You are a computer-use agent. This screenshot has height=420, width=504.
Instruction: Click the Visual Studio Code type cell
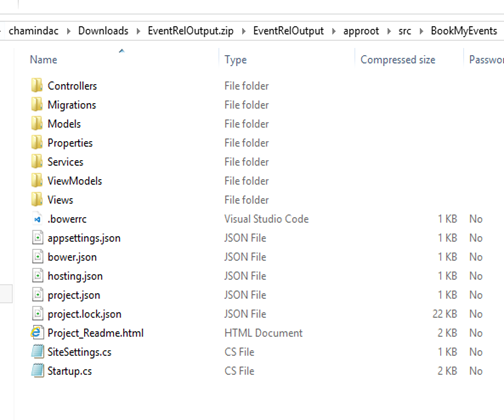click(x=266, y=219)
